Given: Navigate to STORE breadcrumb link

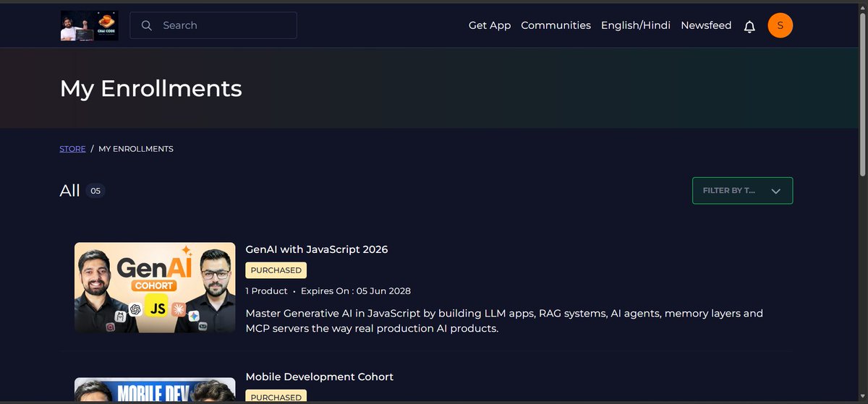Looking at the screenshot, I should pos(72,149).
